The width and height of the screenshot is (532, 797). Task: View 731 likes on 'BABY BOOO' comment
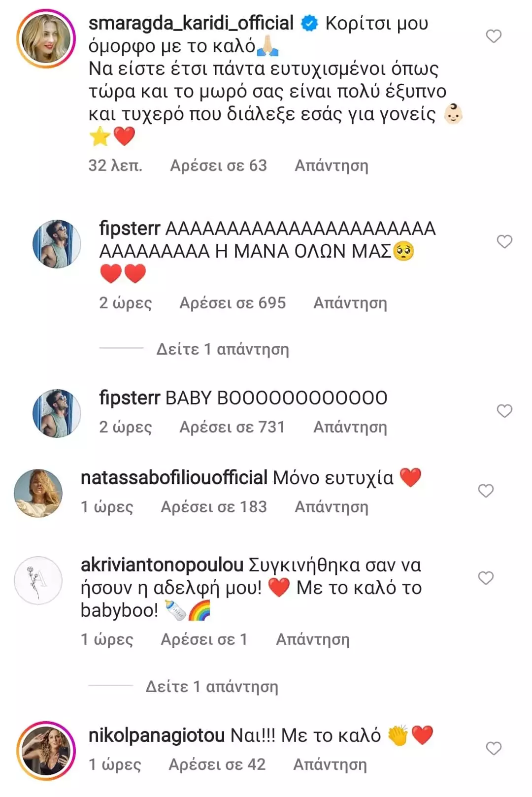coord(232,427)
